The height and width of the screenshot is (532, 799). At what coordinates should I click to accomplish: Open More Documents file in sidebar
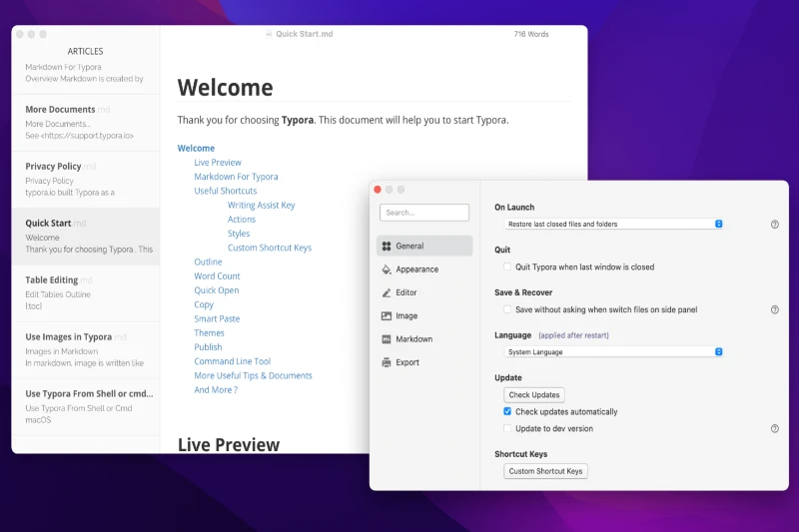86,123
